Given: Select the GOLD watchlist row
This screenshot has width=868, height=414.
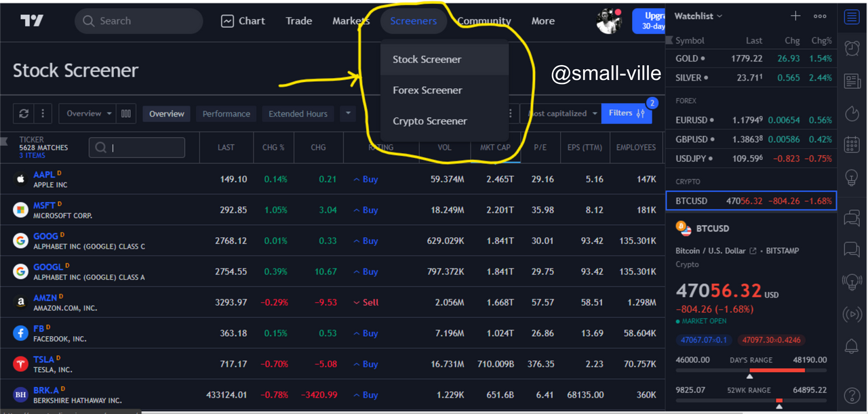Looking at the screenshot, I should click(752, 59).
